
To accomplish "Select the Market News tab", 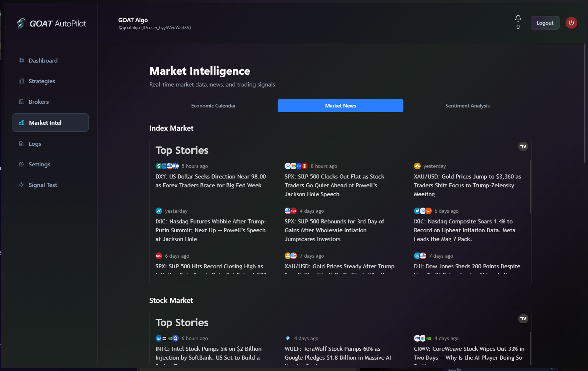I will click(x=341, y=106).
